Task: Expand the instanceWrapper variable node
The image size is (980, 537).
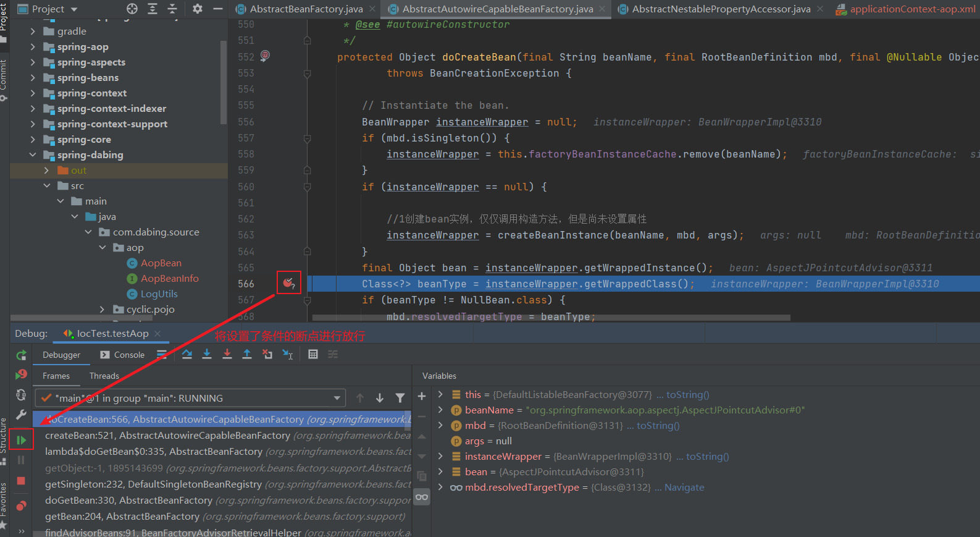Action: coord(440,456)
